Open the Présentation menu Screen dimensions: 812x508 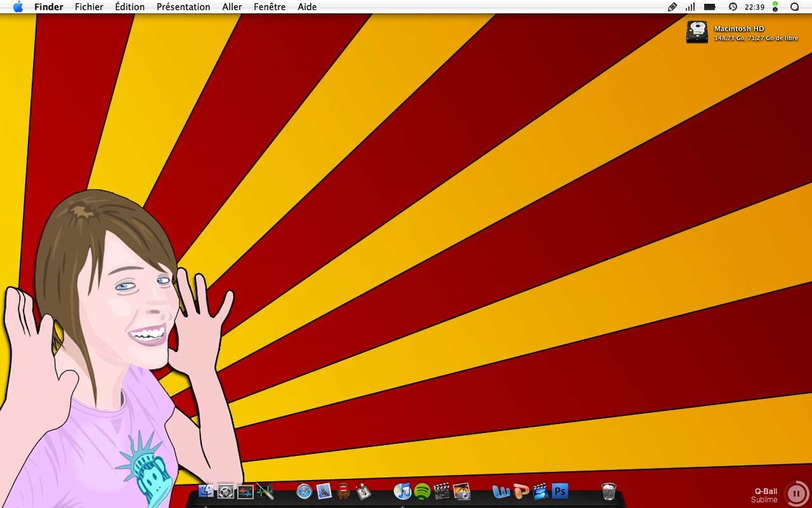[183, 7]
